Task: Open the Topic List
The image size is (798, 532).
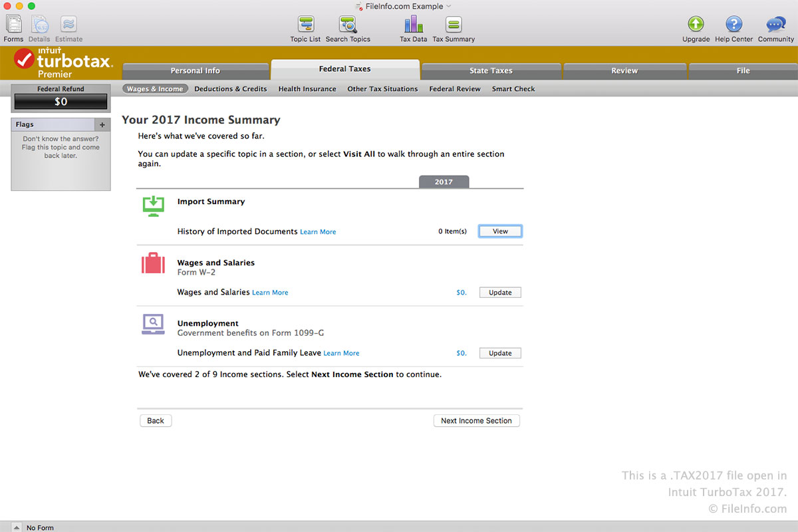Action: click(305, 25)
